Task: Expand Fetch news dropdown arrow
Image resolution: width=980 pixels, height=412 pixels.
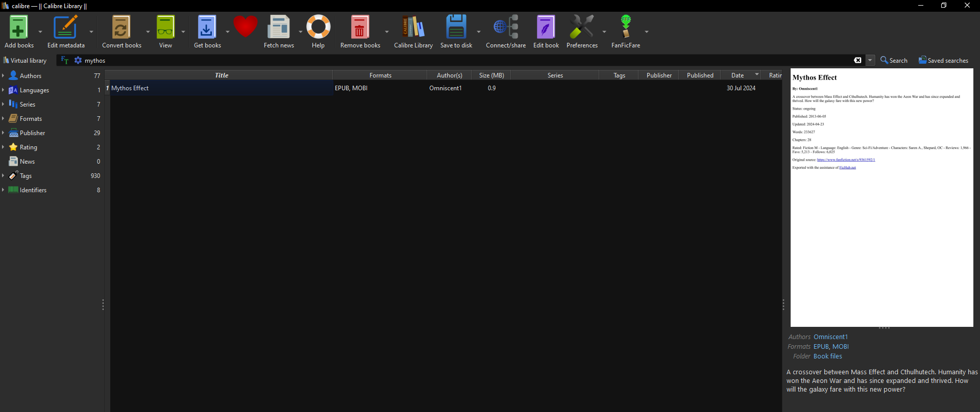Action: 301,32
